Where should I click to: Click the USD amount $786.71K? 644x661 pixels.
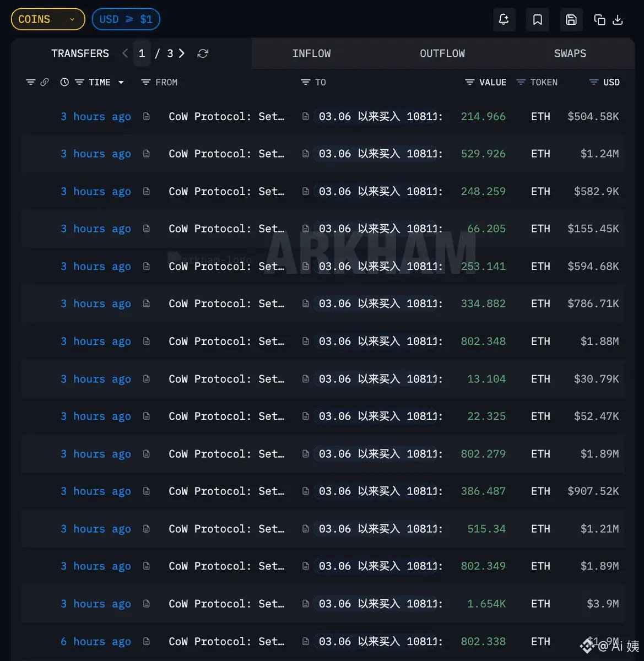(593, 304)
